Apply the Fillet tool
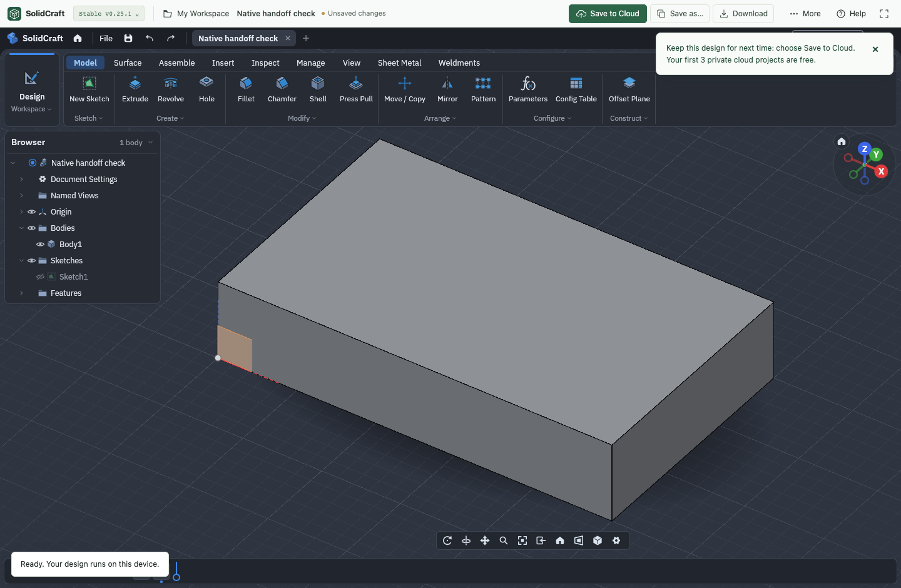 (246, 89)
